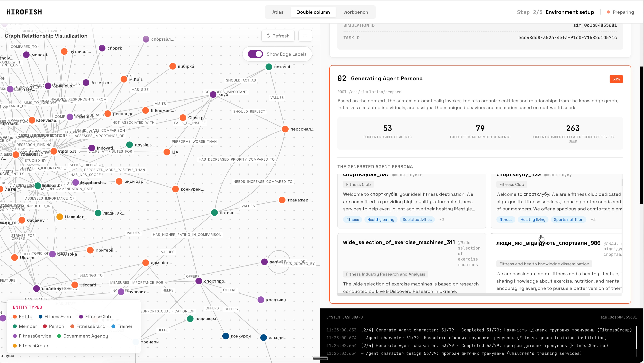Click the Government Agency legend dot
The height and width of the screenshot is (363, 644).
pyautogui.click(x=59, y=336)
